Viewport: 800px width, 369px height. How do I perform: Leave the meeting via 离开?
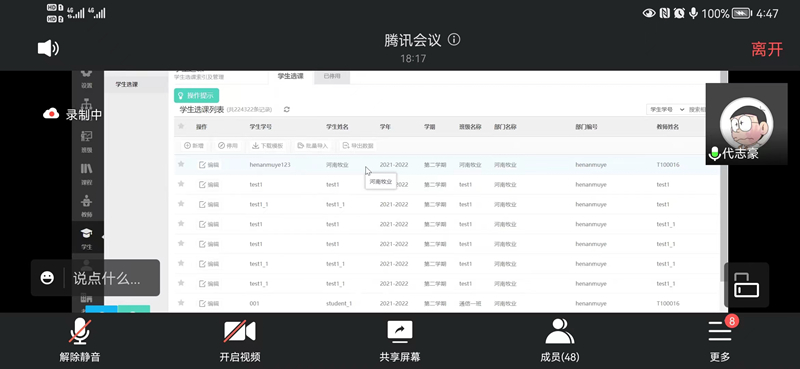coord(767,49)
